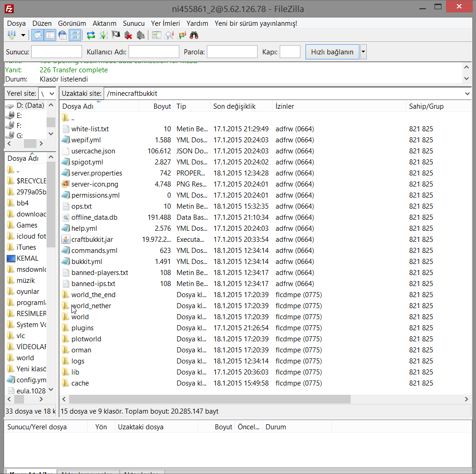Search remote files with binoculars icon
This screenshot has height=474, width=476.
pyautogui.click(x=194, y=35)
